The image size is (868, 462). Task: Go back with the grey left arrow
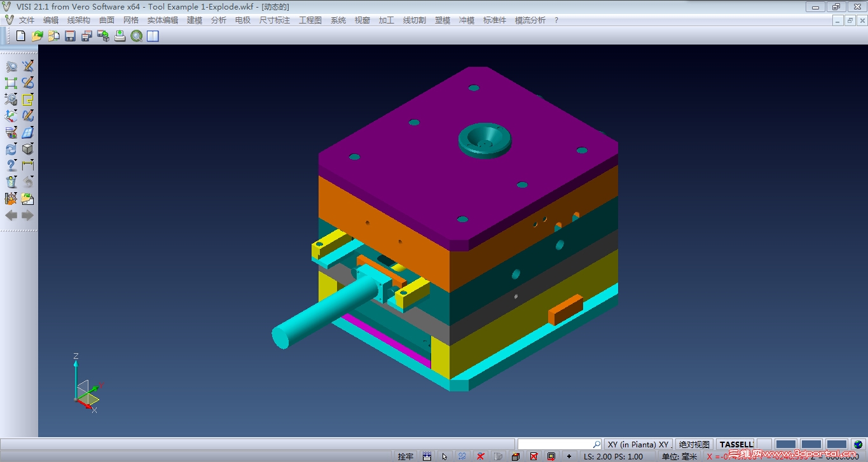[11, 215]
